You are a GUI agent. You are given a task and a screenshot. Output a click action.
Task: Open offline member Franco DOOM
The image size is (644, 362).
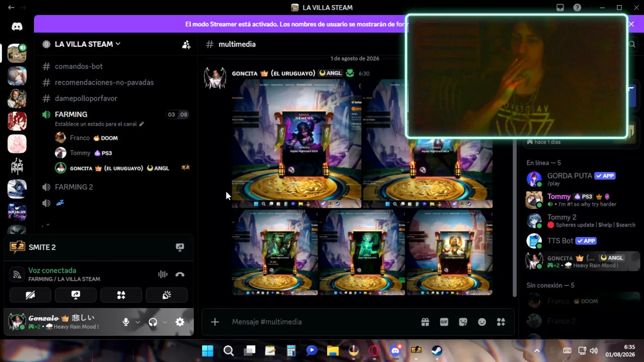pos(580,301)
